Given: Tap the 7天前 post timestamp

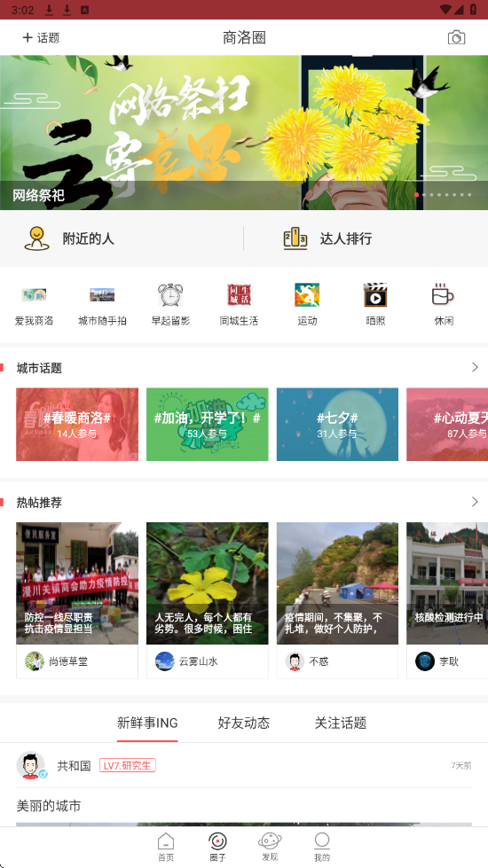Looking at the screenshot, I should (460, 765).
